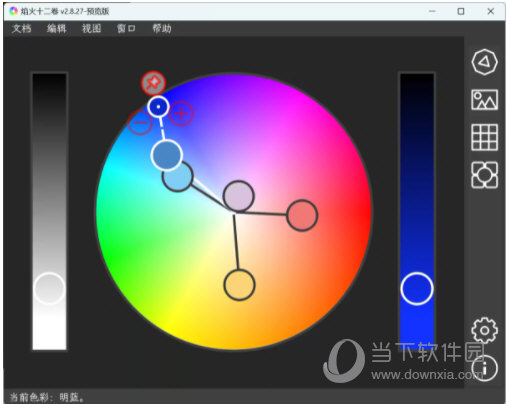Open the info icon
The height and width of the screenshot is (404, 508).
(484, 368)
